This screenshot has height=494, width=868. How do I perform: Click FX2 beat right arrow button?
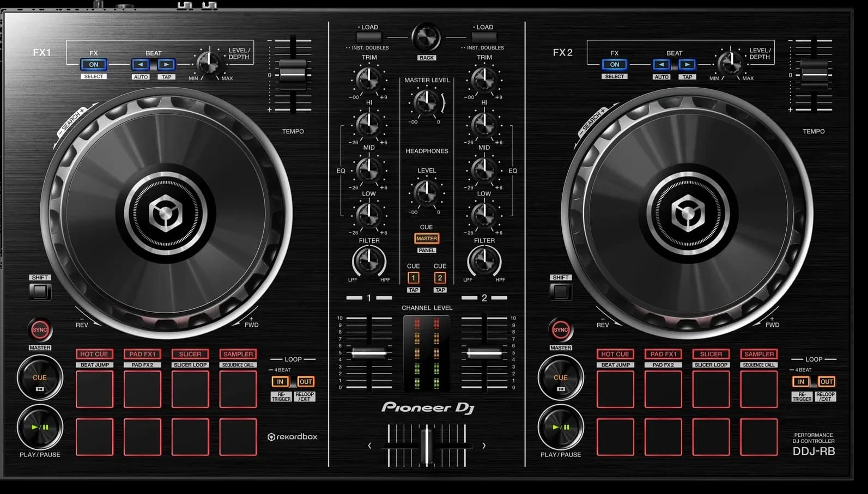pyautogui.click(x=687, y=64)
